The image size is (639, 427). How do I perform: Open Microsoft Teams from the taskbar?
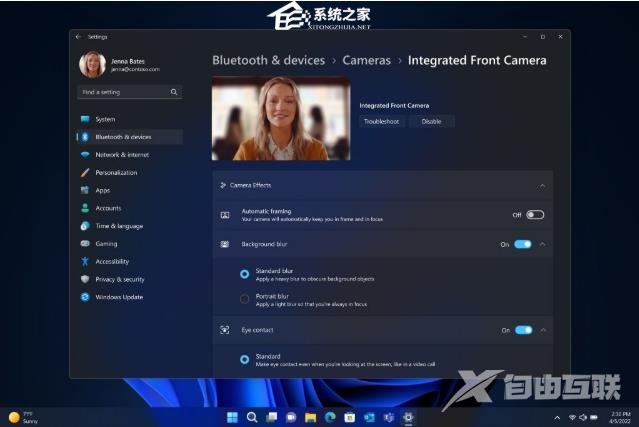point(389,417)
